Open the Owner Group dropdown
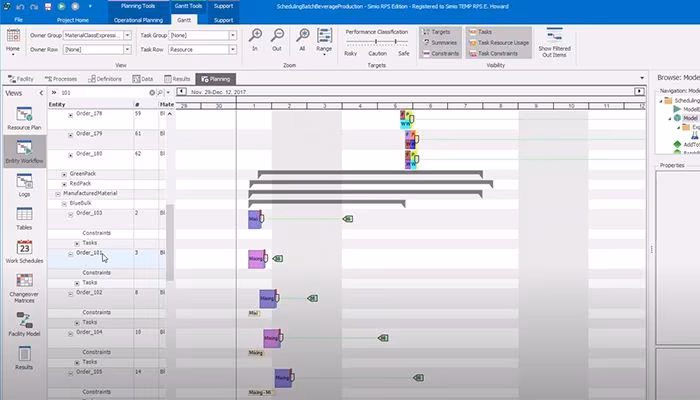Image resolution: width=700 pixels, height=400 pixels. coord(127,35)
